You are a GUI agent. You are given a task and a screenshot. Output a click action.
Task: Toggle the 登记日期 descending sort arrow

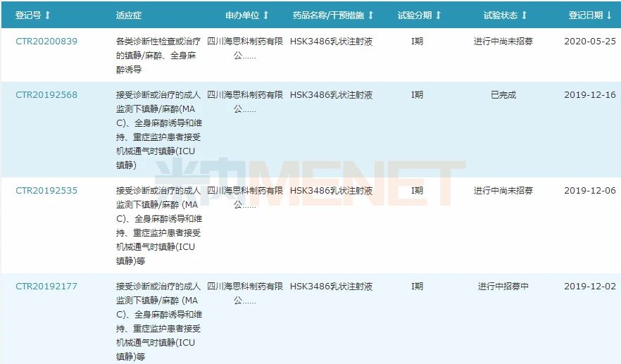[609, 15]
